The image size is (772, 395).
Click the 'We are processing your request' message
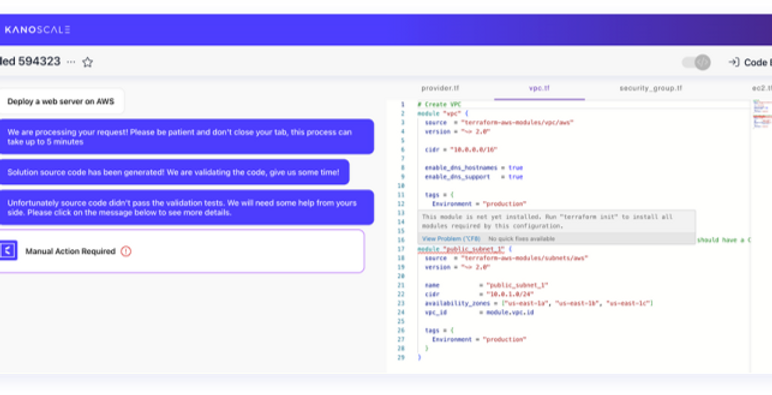pos(186,137)
